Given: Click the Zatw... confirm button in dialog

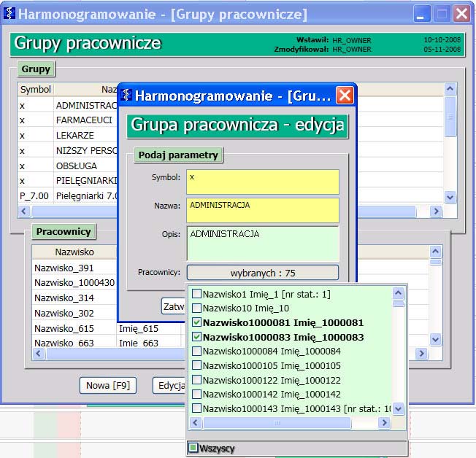Looking at the screenshot, I should tap(173, 306).
